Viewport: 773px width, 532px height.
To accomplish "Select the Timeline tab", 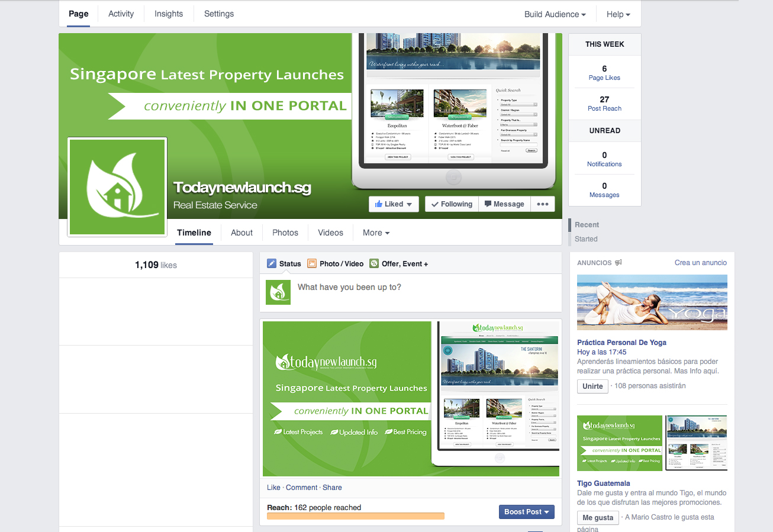I will tap(194, 233).
